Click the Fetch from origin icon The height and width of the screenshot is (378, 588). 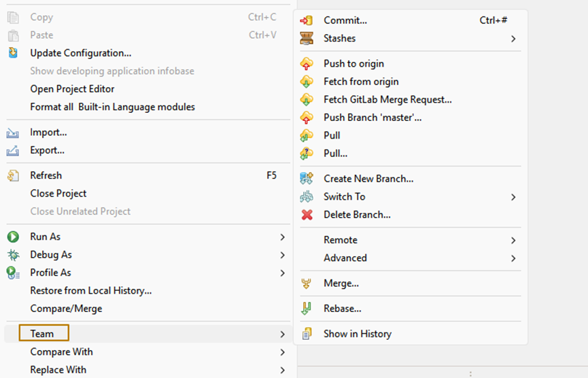click(x=307, y=82)
